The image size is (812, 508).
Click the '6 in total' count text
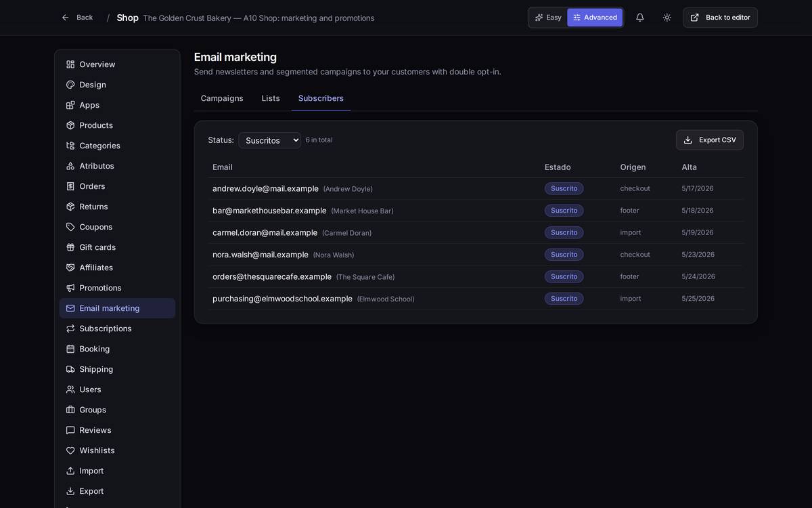pyautogui.click(x=319, y=140)
